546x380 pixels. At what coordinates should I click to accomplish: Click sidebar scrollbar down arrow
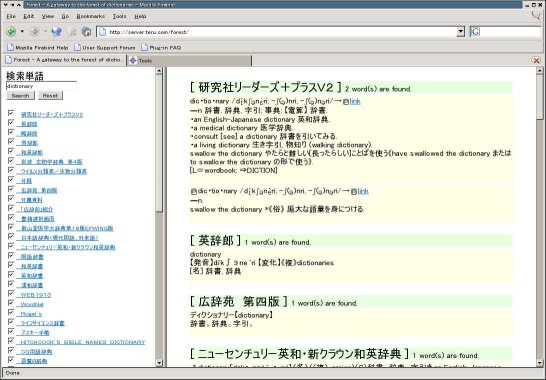[x=159, y=363]
